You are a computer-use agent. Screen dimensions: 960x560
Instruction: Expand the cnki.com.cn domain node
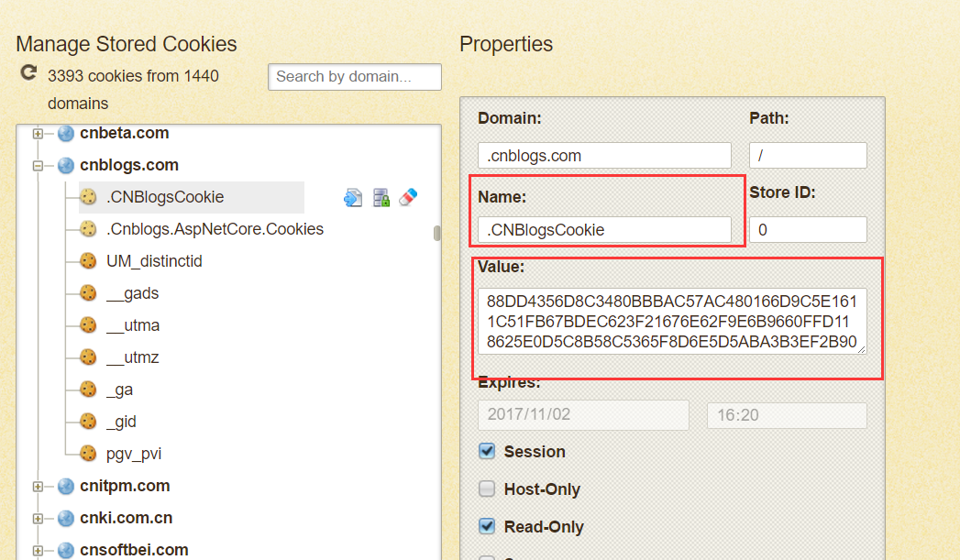(x=38, y=519)
